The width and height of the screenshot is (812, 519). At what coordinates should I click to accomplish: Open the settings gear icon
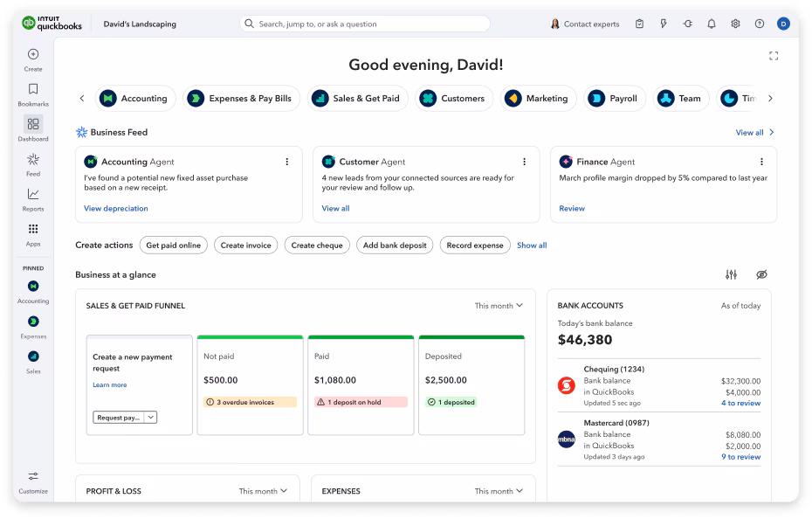coord(735,24)
